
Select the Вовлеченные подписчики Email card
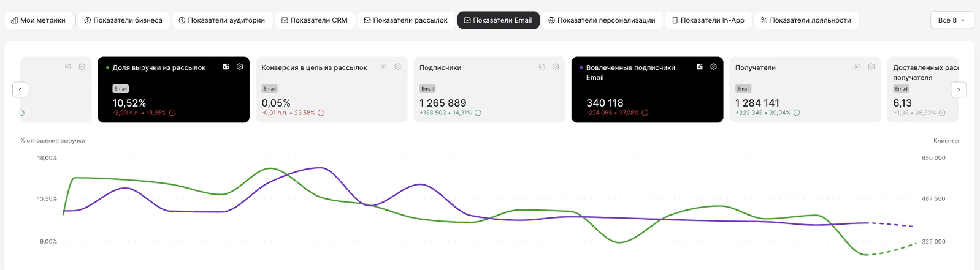(648, 89)
